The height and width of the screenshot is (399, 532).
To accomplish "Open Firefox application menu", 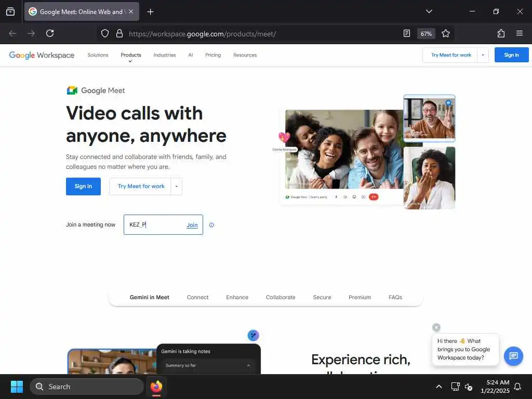I will click(519, 33).
